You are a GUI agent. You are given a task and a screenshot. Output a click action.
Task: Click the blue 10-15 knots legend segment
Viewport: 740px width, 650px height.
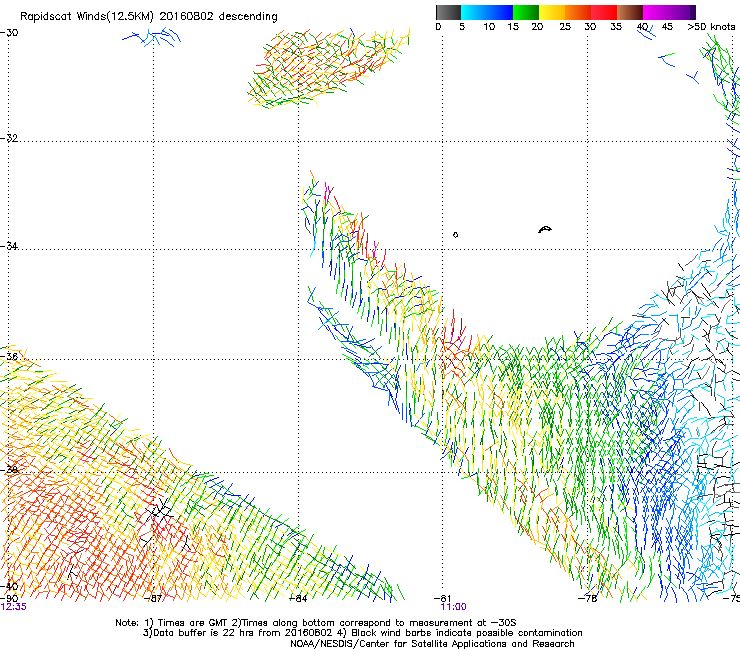click(x=500, y=12)
